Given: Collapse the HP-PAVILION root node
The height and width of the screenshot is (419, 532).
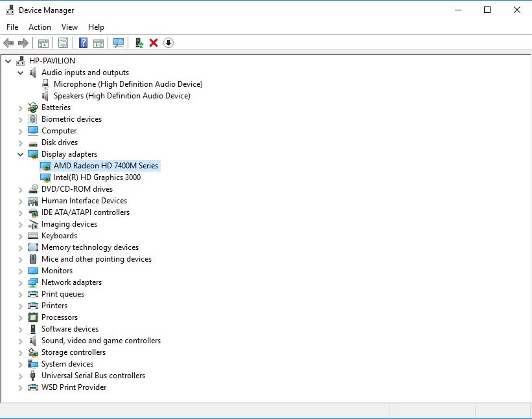Looking at the screenshot, I should 8,61.
